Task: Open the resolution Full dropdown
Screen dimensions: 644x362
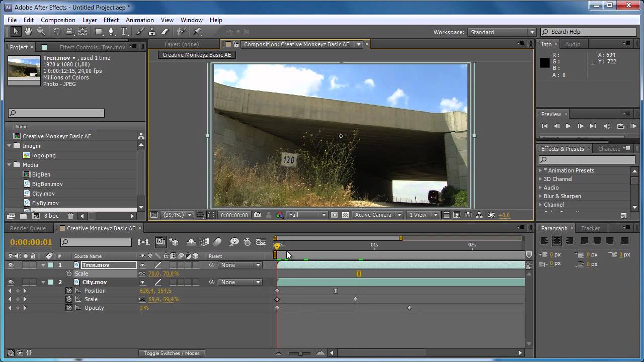Action: pyautogui.click(x=307, y=215)
